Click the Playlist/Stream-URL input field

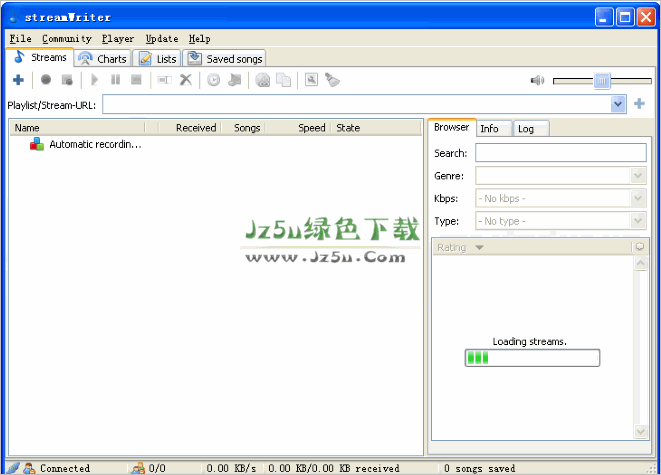(357, 104)
